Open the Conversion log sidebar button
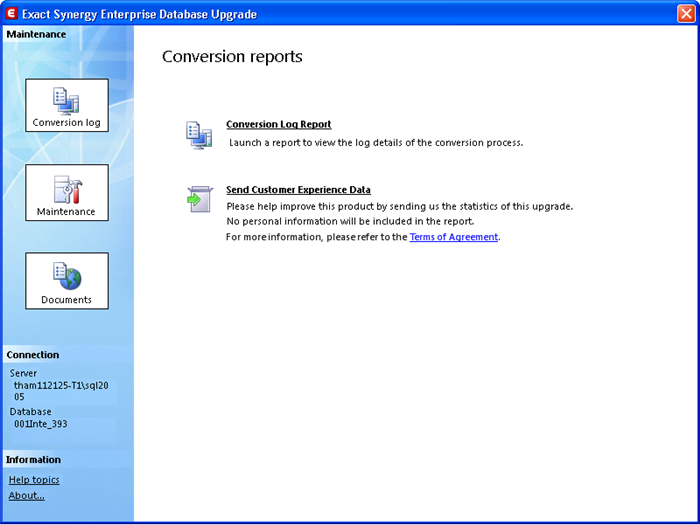 pyautogui.click(x=67, y=105)
